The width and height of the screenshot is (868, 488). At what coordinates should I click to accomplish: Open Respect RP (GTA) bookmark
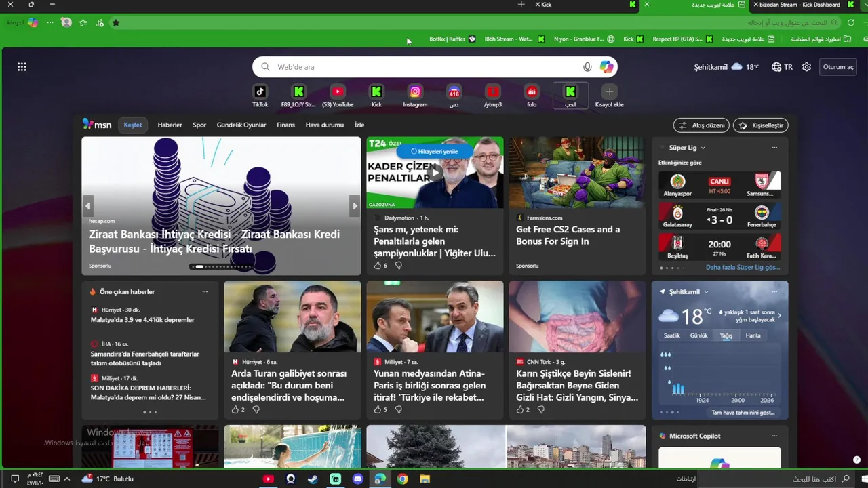(x=682, y=39)
